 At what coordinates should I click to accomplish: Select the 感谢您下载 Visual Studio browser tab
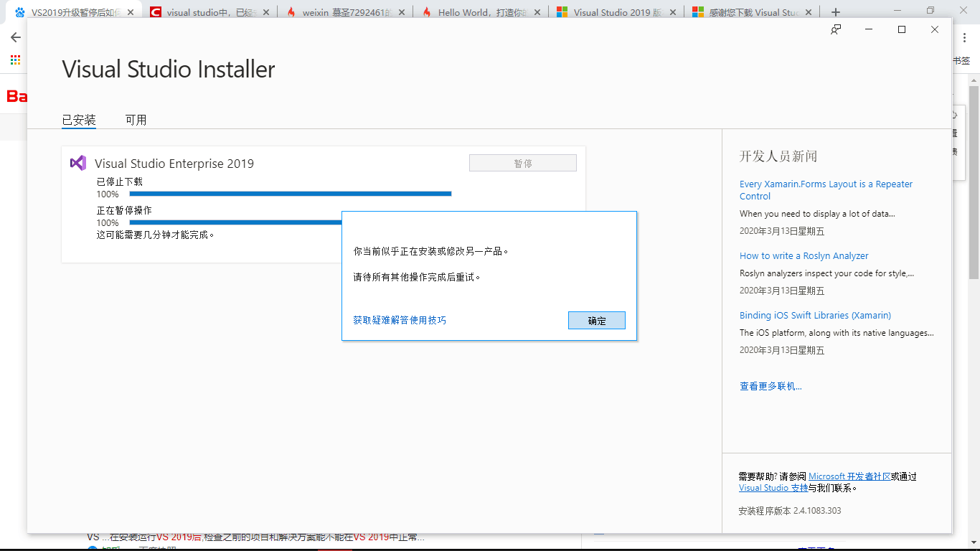pyautogui.click(x=751, y=12)
